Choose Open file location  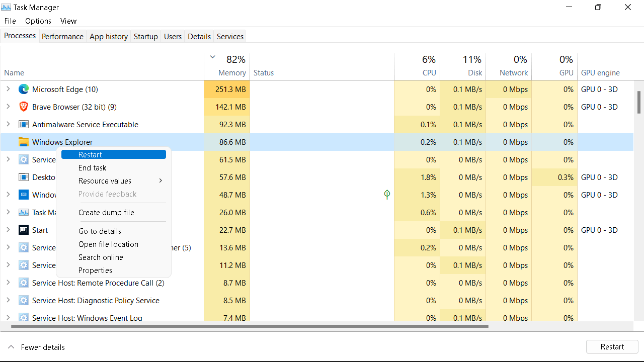pos(114,244)
